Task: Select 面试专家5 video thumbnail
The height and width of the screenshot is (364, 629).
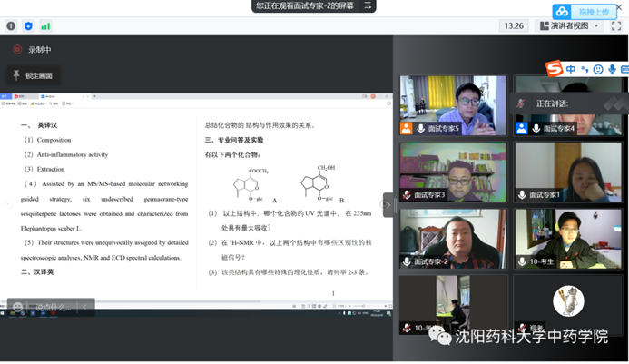Action: pyautogui.click(x=453, y=105)
